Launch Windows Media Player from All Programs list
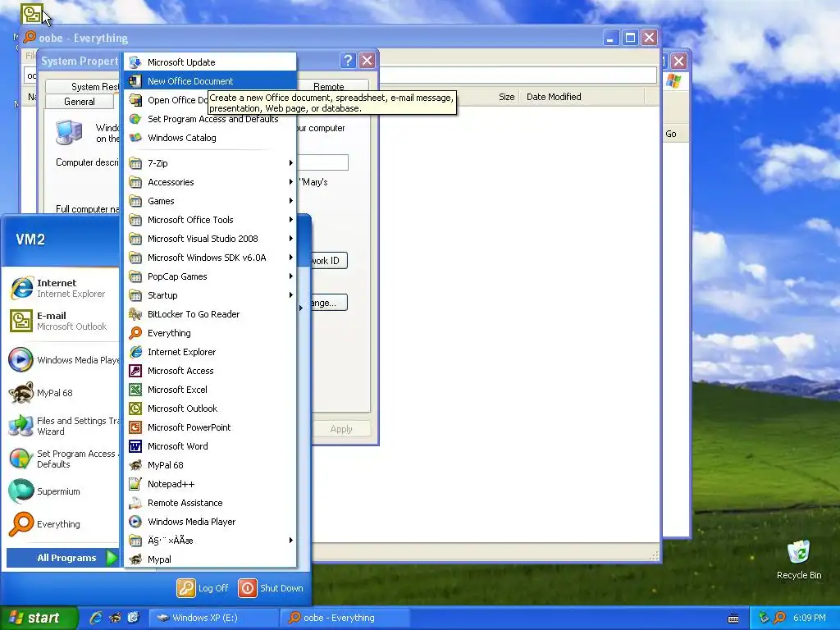840x630 pixels. click(x=210, y=522)
